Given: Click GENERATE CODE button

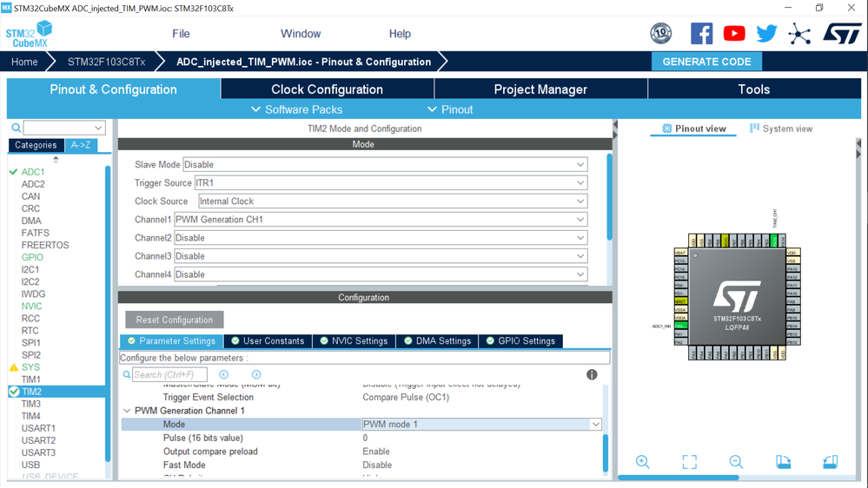Looking at the screenshot, I should click(707, 62).
